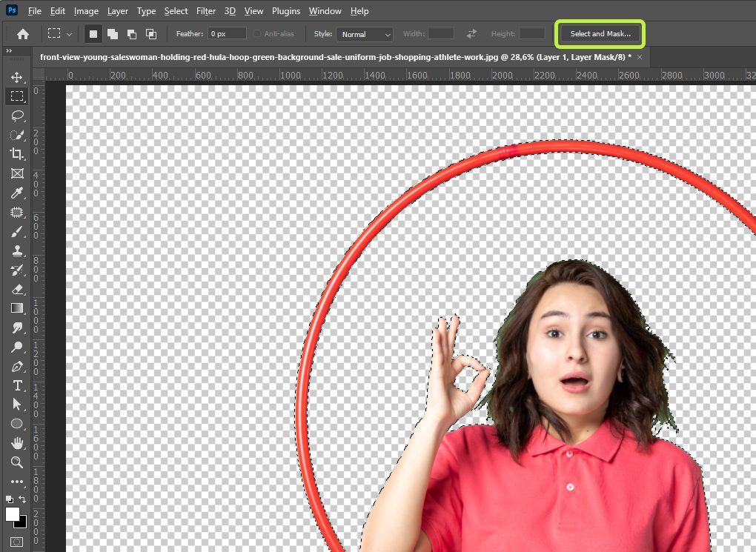Open the 3D menu
The width and height of the screenshot is (756, 552).
(x=230, y=10)
